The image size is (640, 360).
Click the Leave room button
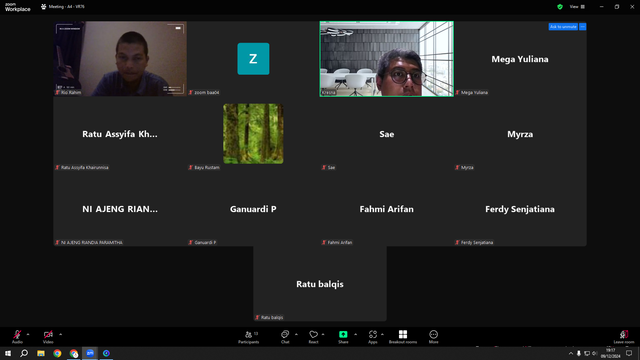click(x=624, y=337)
